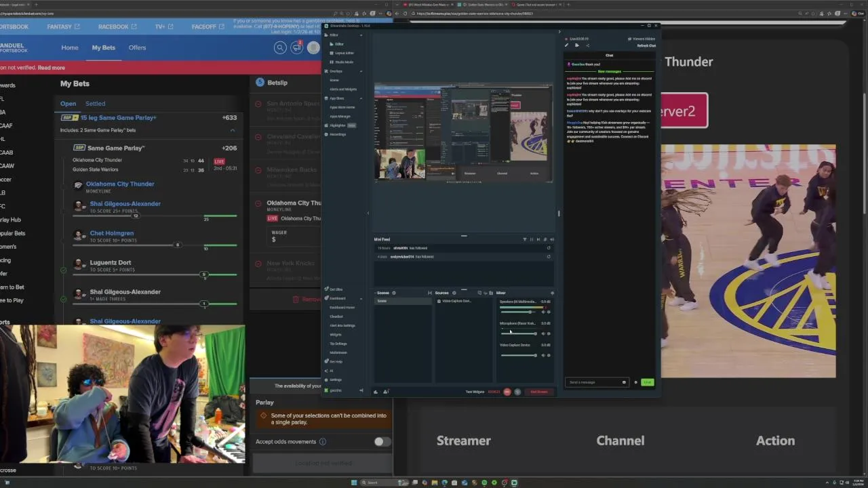Adjust the Microphone volume slider
The image size is (868, 488).
[519, 333]
